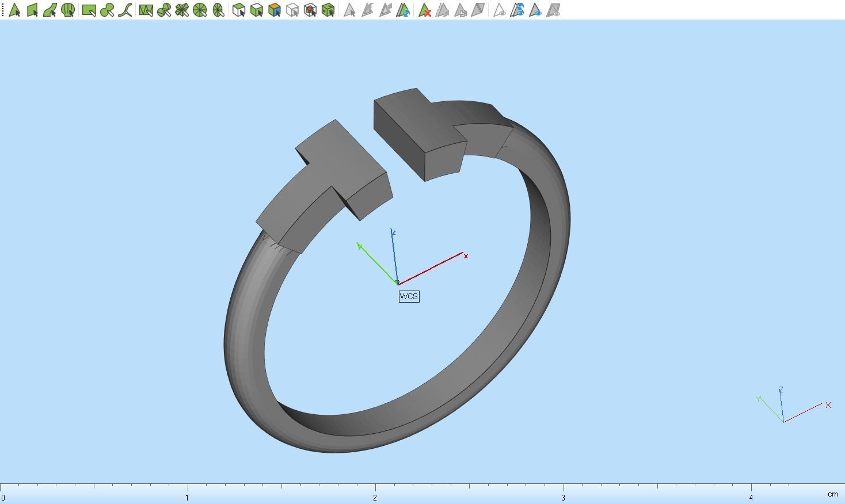This screenshot has width=845, height=504.
Task: Click the red x axis label near WCS
Action: pos(466,256)
